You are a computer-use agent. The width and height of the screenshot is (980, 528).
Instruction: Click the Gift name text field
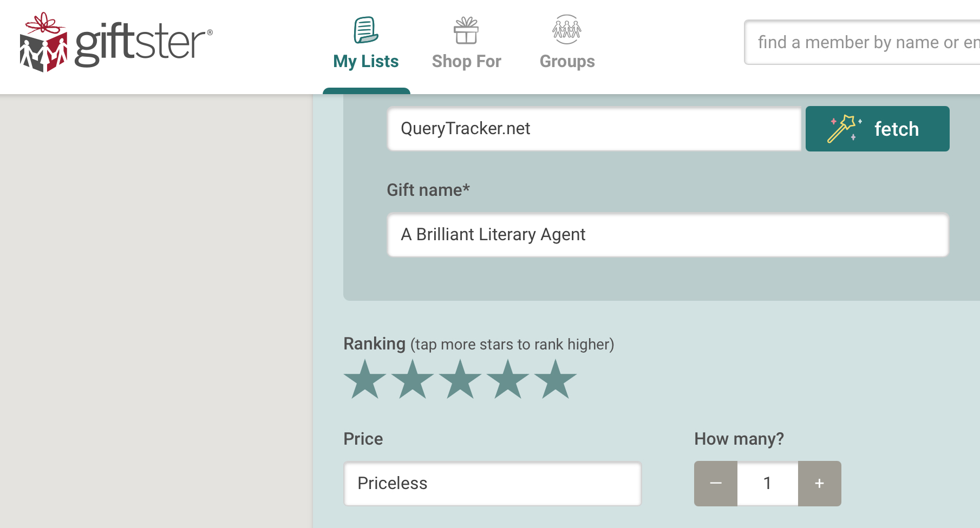[x=668, y=235]
